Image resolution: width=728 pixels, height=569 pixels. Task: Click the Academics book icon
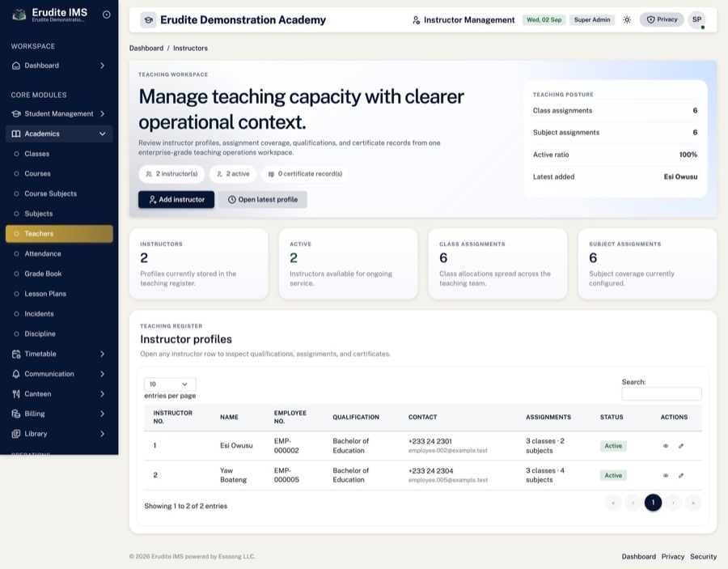[16, 134]
